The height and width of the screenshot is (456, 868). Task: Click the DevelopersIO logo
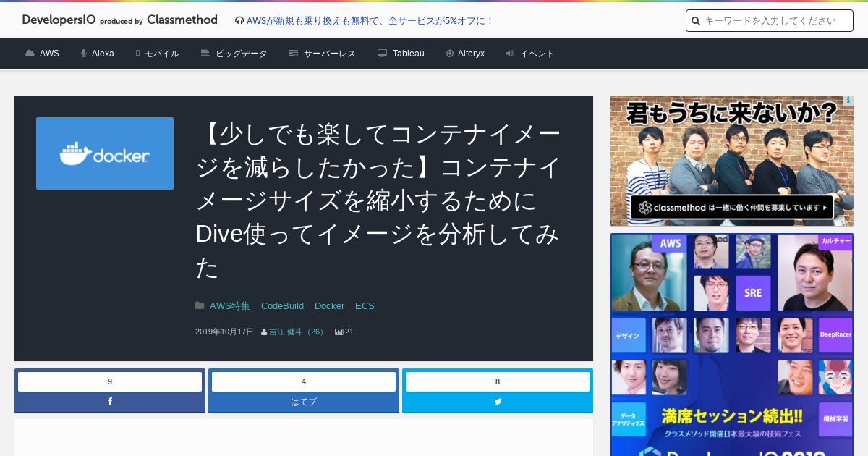(59, 20)
